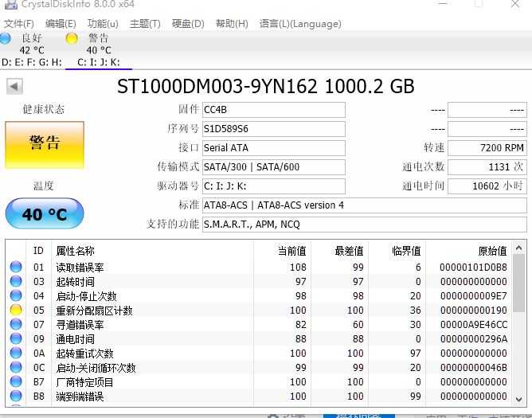Select the blue 良好 disk status icon
Screen dimensions: 532x418
point(5,38)
